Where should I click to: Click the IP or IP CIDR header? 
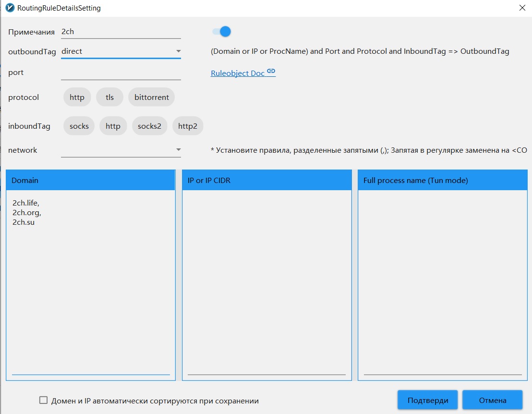click(266, 180)
